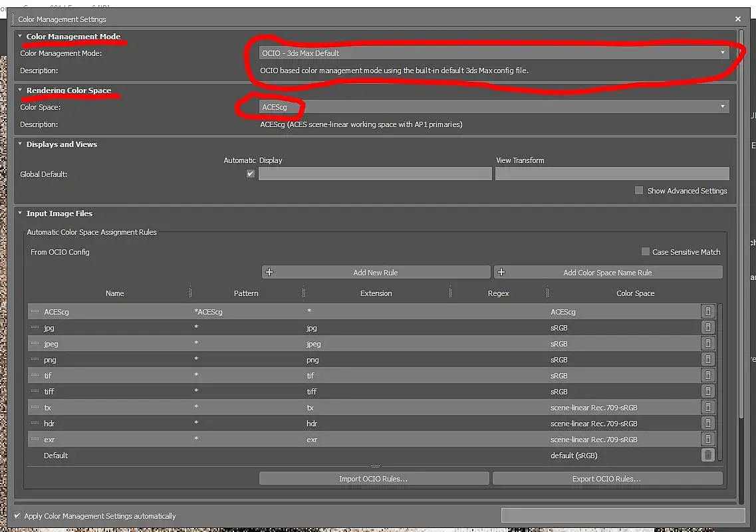Toggle Automatic Global Default display checkbox
The height and width of the screenshot is (532, 756).
(x=250, y=174)
